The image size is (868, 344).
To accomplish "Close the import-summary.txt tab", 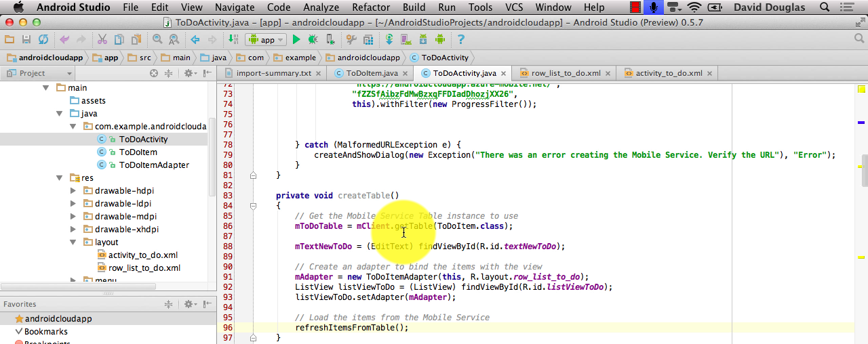I will pyautogui.click(x=319, y=73).
